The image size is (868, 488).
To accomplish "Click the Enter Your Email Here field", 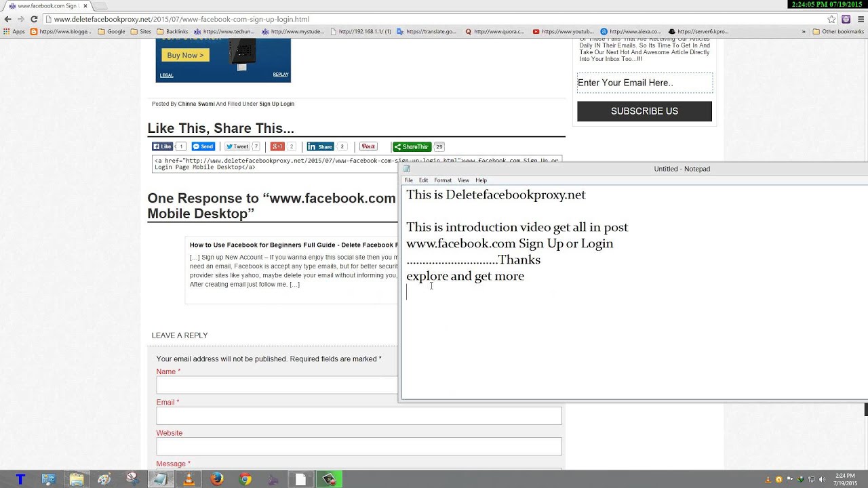I will [x=644, y=83].
